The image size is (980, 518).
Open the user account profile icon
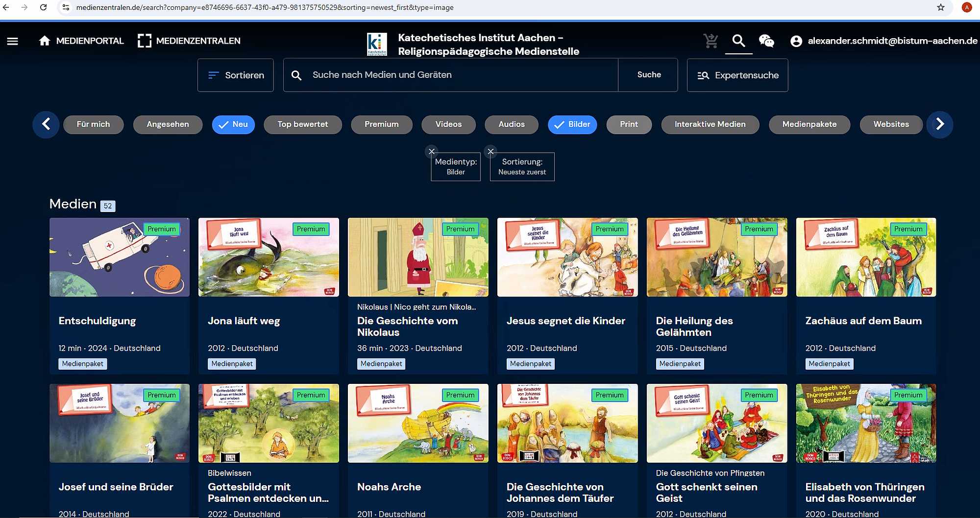click(x=796, y=41)
